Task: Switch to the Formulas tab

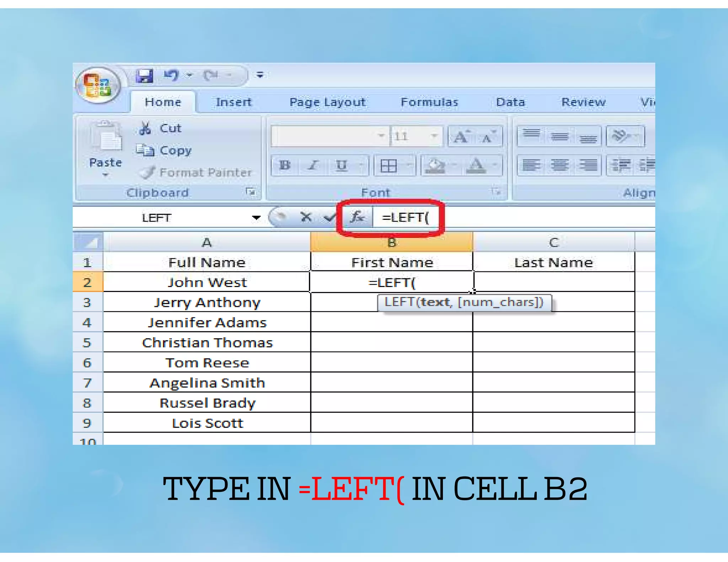Action: pos(429,102)
